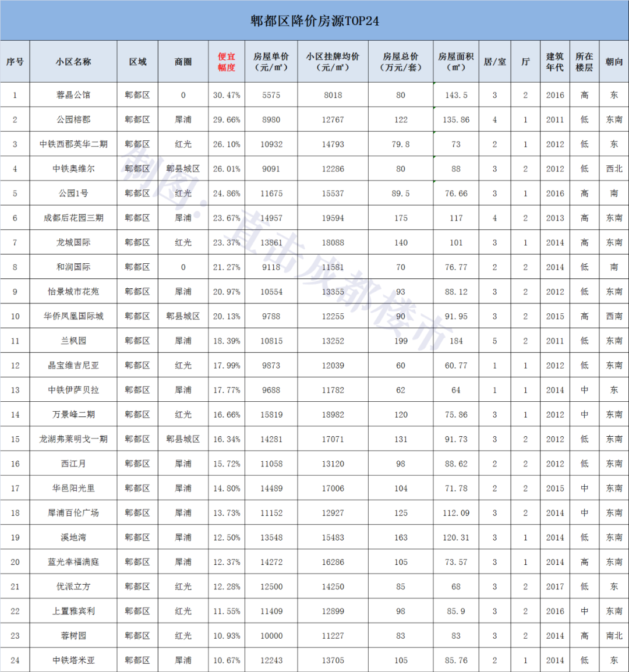Click area cell 112.09

click(x=456, y=512)
